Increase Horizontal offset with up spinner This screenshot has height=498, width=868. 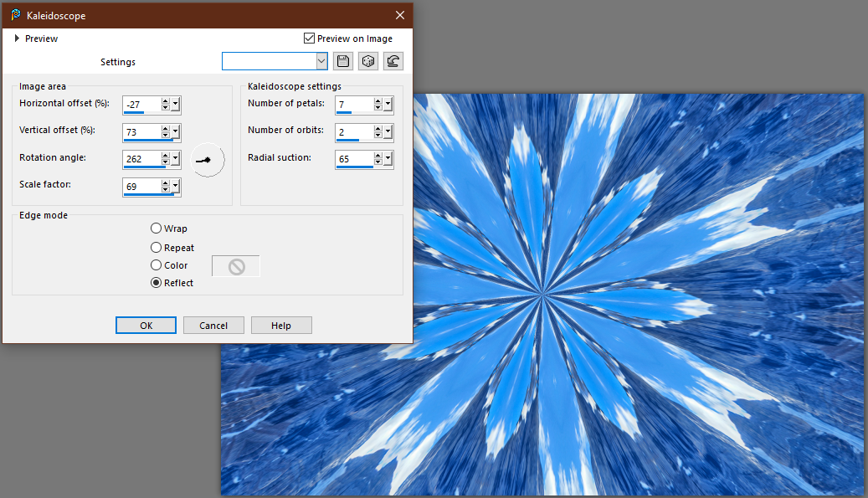coord(166,101)
